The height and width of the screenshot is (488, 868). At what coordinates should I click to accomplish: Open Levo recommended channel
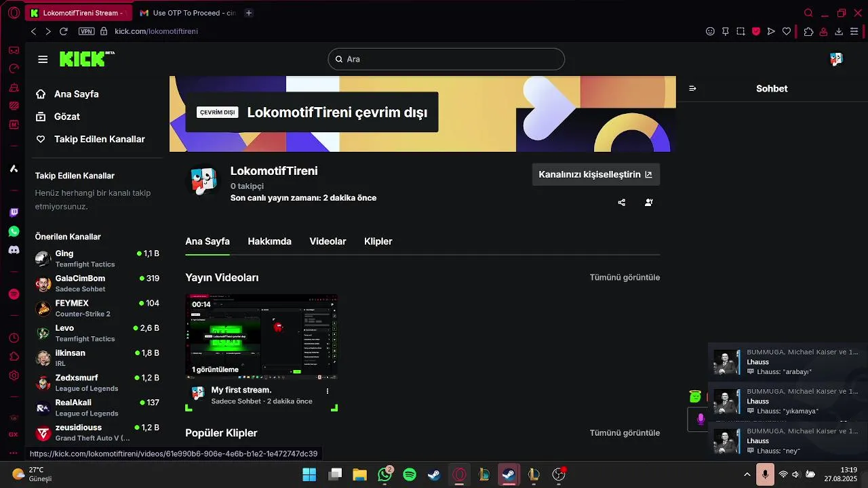(97, 333)
